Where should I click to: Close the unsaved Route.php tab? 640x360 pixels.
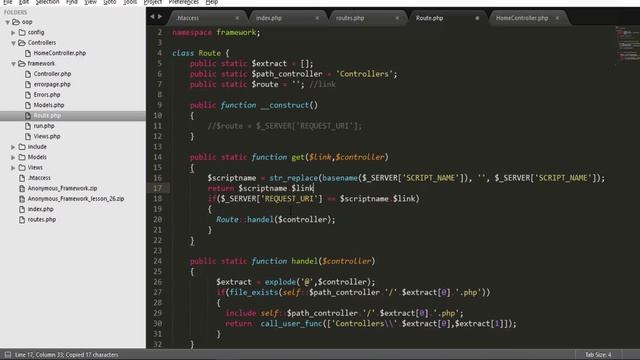point(477,18)
